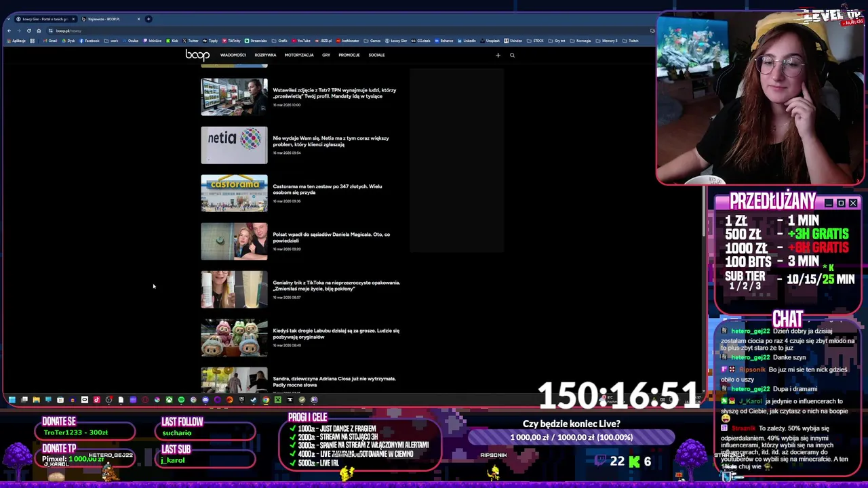Launch Xbox app from the taskbar
868x488 pixels.
(x=169, y=400)
